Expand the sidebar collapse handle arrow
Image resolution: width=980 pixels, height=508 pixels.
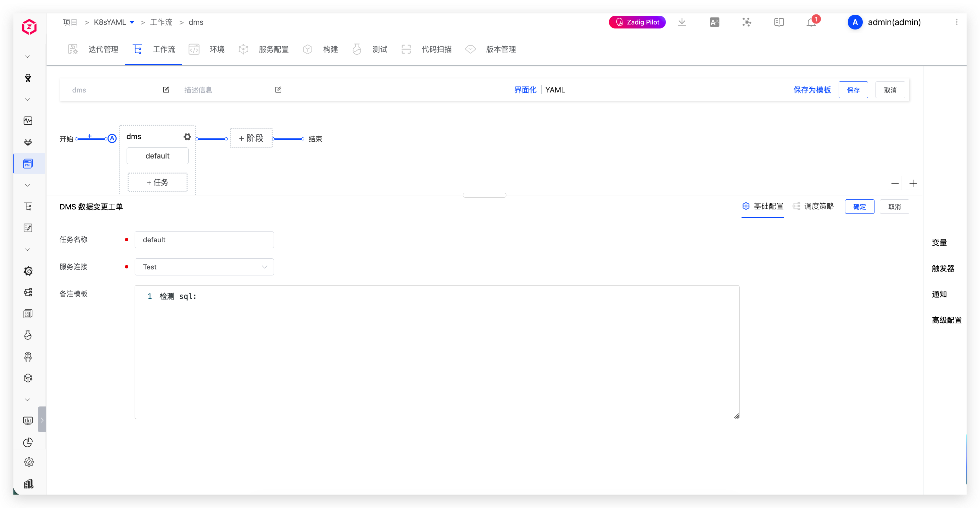[x=42, y=419]
